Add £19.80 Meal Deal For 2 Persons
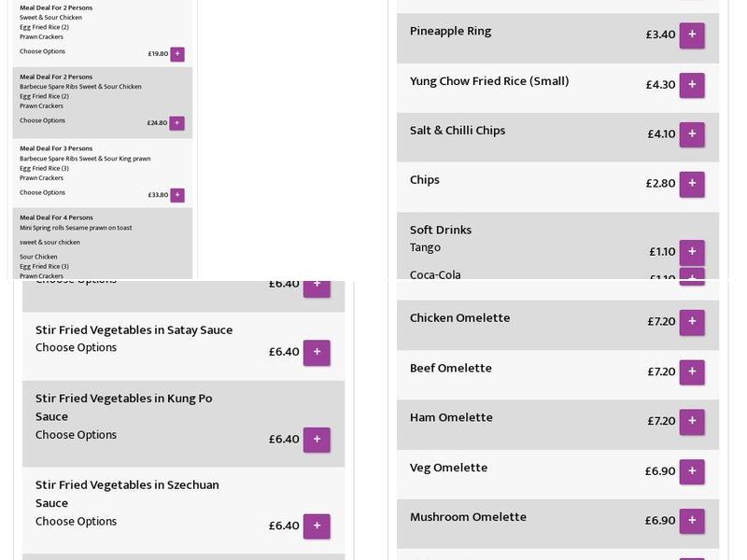The width and height of the screenshot is (747, 560). [177, 54]
